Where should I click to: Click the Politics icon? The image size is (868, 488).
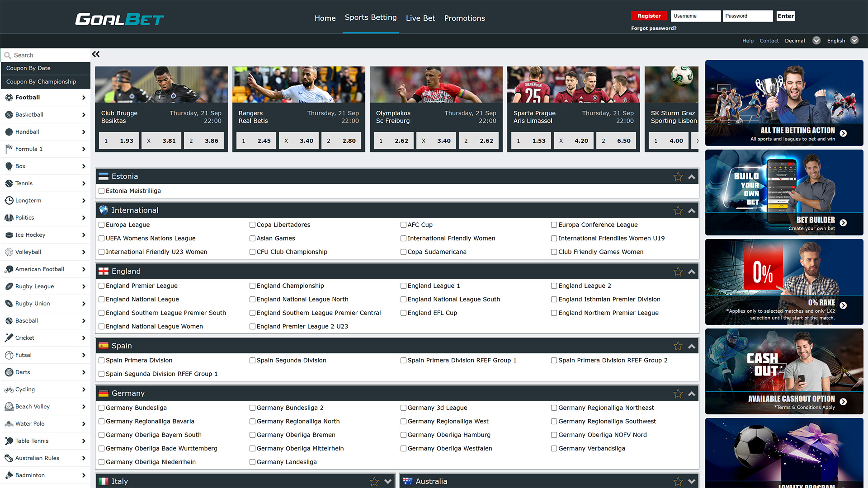9,218
